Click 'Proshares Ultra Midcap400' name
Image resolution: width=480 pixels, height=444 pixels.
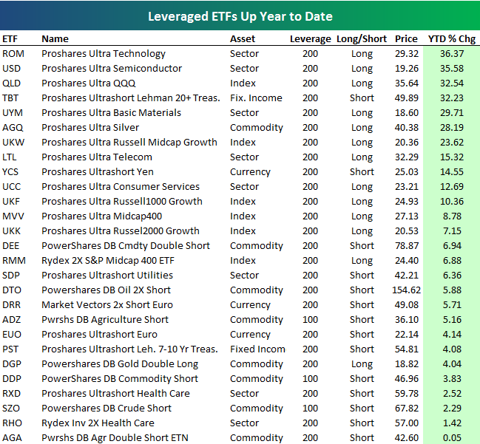(x=102, y=216)
